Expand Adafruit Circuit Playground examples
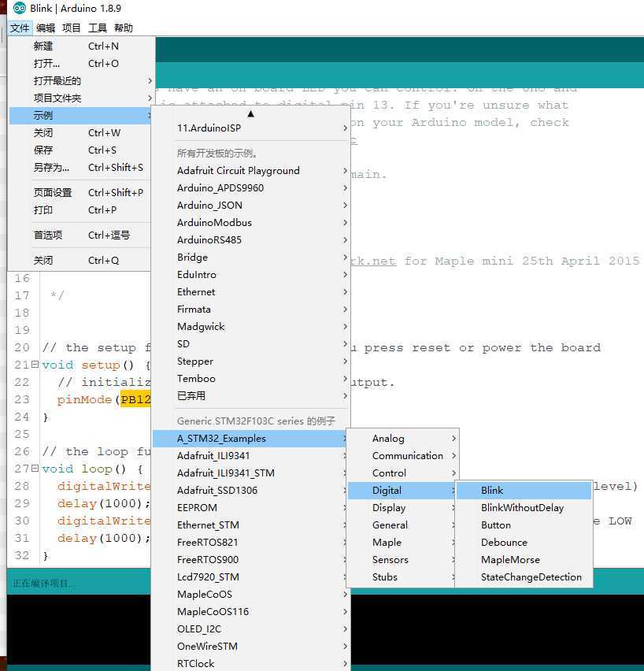The image size is (644, 671). coord(251,171)
